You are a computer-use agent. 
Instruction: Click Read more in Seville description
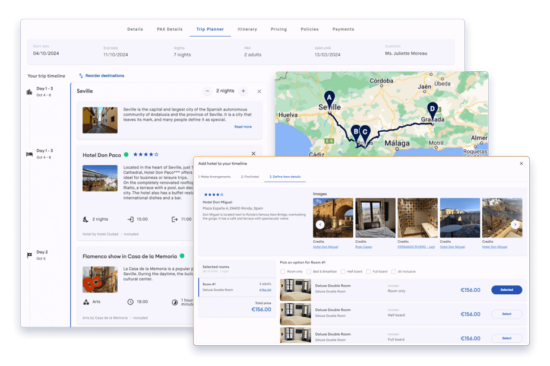243,127
